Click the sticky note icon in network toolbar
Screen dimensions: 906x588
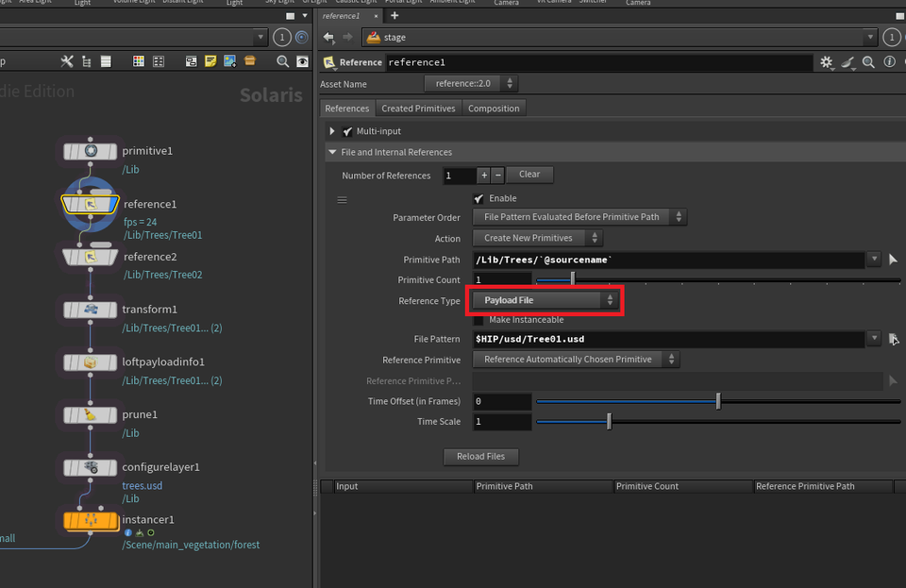tap(210, 61)
